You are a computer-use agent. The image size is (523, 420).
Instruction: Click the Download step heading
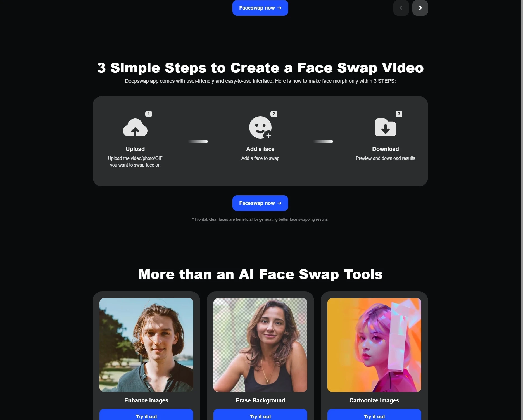pyautogui.click(x=385, y=149)
